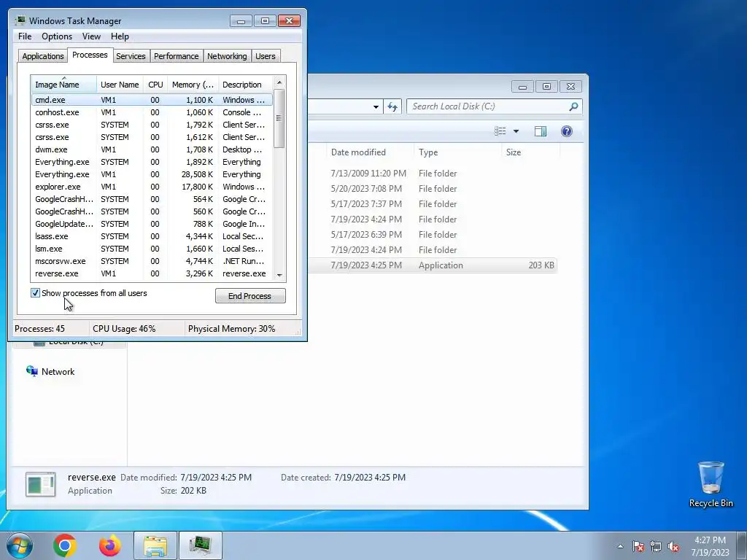Image resolution: width=747 pixels, height=560 pixels.
Task: Select the reverse.exe process row
Action: (x=152, y=273)
